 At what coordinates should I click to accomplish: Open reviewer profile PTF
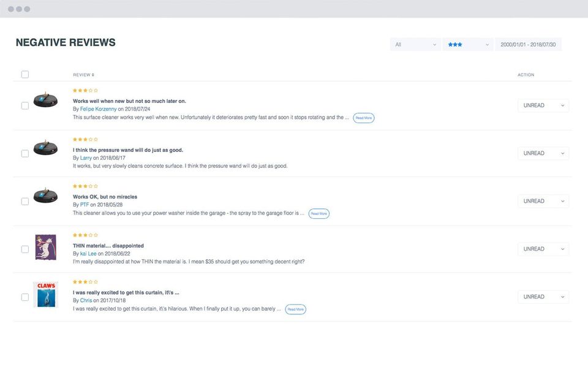(x=85, y=205)
